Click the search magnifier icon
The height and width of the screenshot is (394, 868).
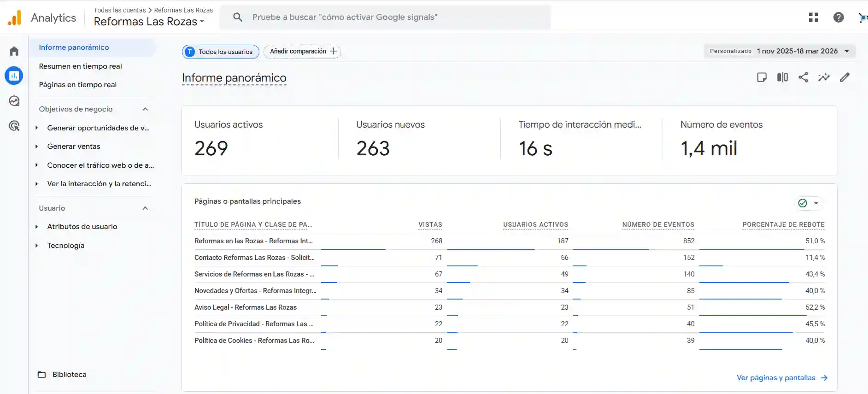click(238, 17)
